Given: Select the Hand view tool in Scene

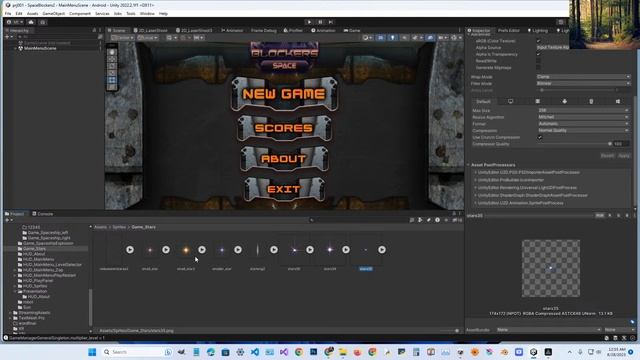Looking at the screenshot, I should 112,52.
